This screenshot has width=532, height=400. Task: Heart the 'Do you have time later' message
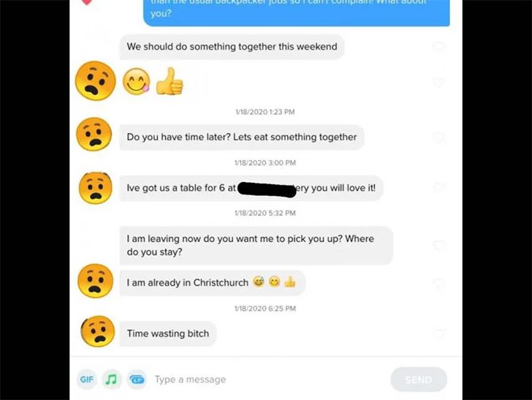(438, 137)
